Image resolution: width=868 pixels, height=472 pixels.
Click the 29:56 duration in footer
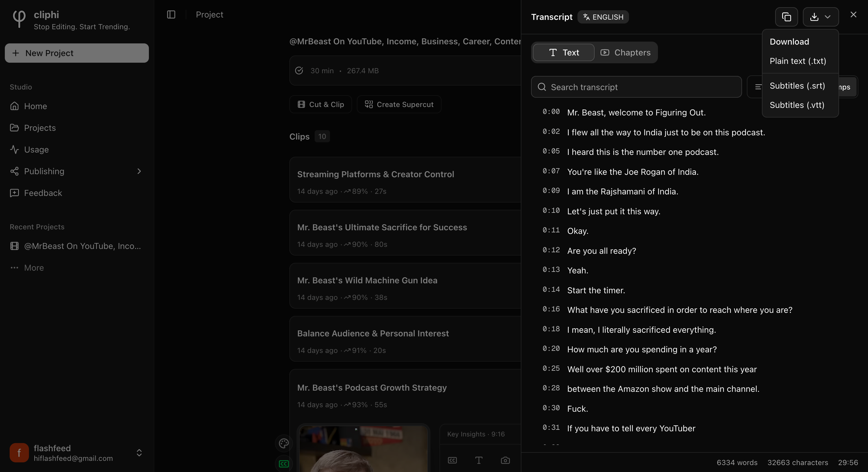(x=848, y=463)
